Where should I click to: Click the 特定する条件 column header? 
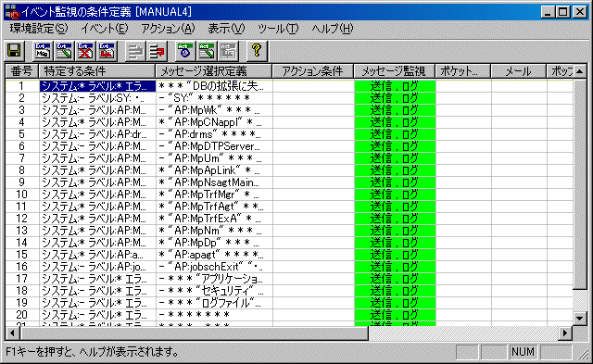point(97,71)
